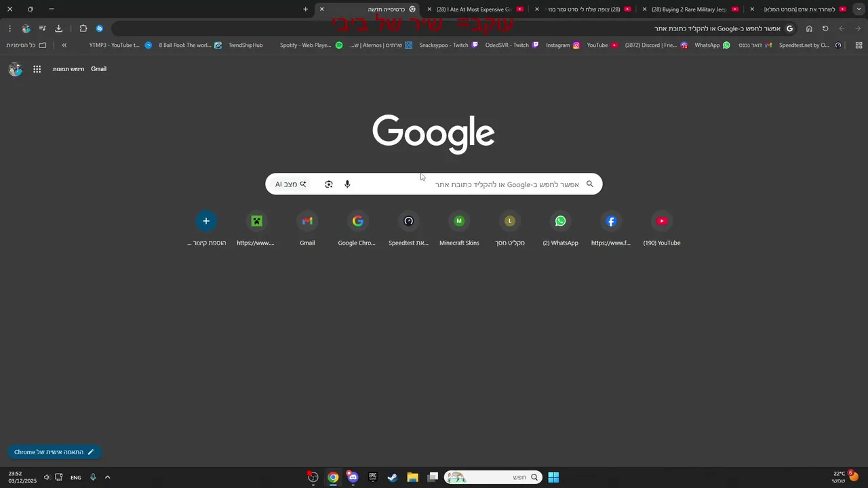Open the media controls toolbar icon
The image size is (868, 488).
[42, 28]
